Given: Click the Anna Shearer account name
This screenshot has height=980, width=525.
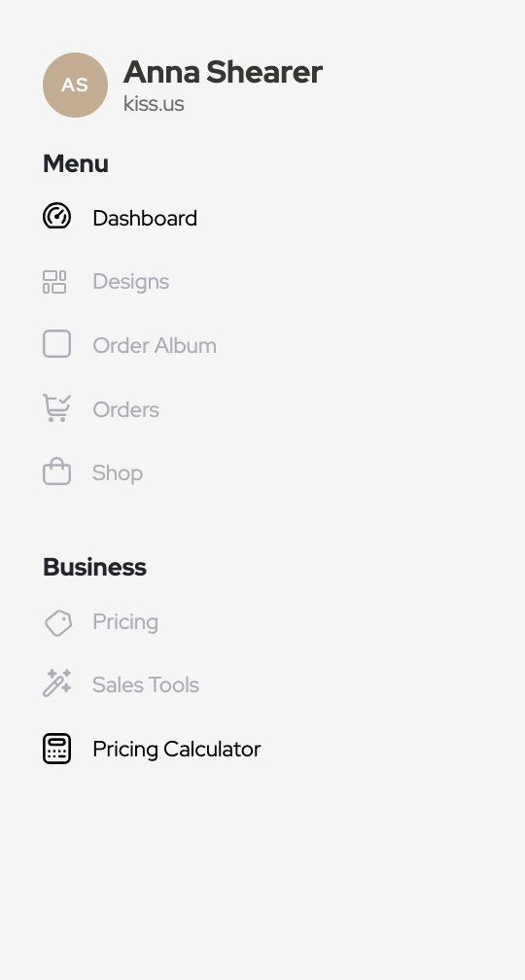Looking at the screenshot, I should click(223, 72).
